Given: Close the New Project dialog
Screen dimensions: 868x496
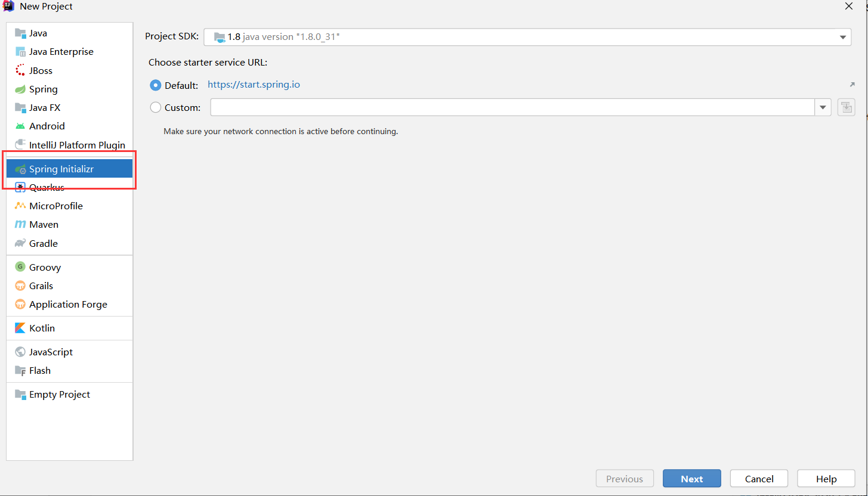Looking at the screenshot, I should [x=848, y=6].
